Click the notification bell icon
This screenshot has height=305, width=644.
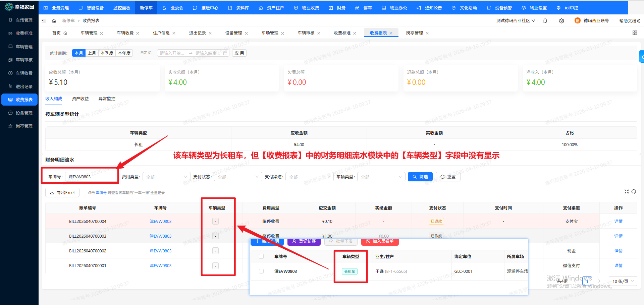pyautogui.click(x=545, y=21)
